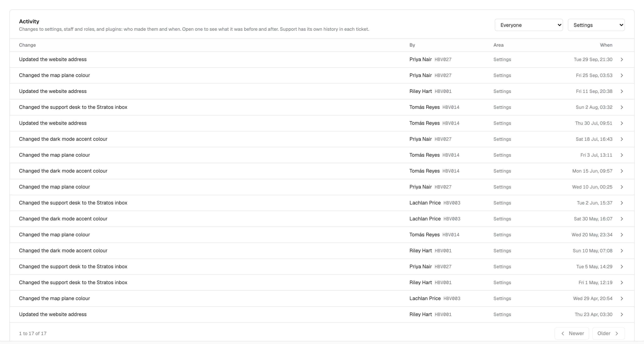Open chevron for Fri 11 Sep, 20:38 entry
The width and height of the screenshot is (644, 344).
(622, 91)
